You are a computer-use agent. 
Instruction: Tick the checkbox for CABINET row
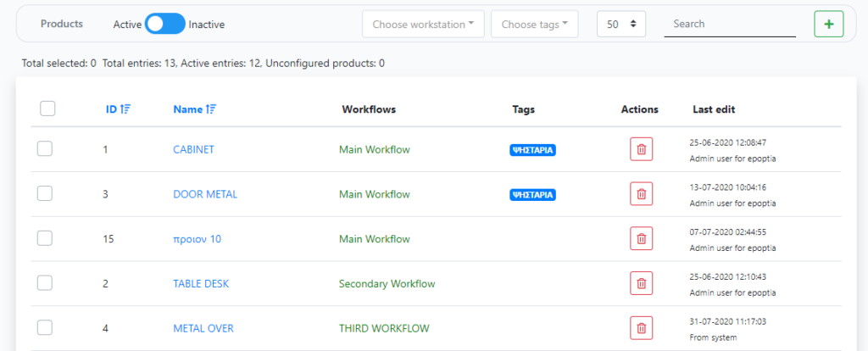[45, 149]
